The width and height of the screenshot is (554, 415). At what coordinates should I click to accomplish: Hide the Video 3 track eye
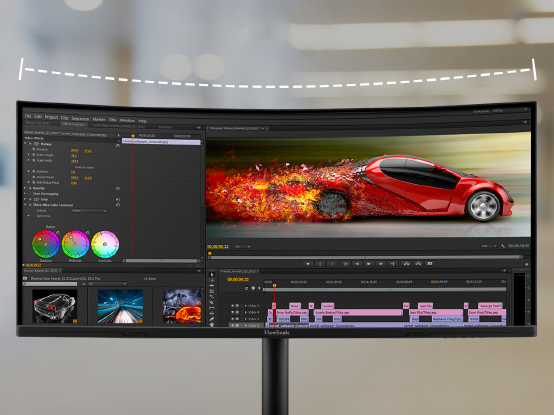click(232, 319)
